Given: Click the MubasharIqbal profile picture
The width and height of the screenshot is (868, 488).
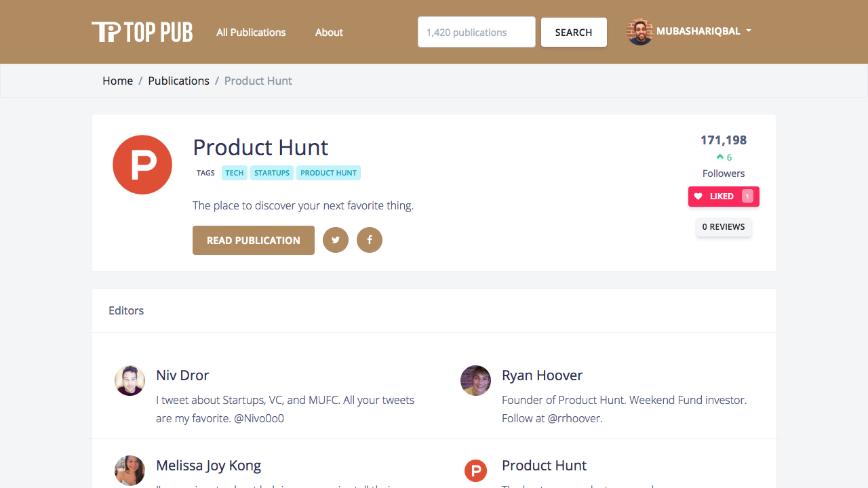Looking at the screenshot, I should coord(639,32).
